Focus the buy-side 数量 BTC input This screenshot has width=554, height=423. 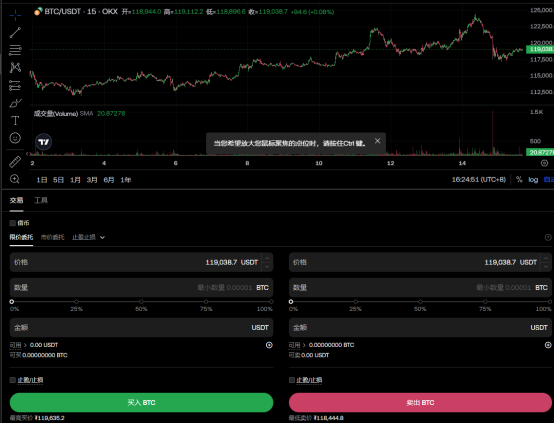(x=141, y=288)
